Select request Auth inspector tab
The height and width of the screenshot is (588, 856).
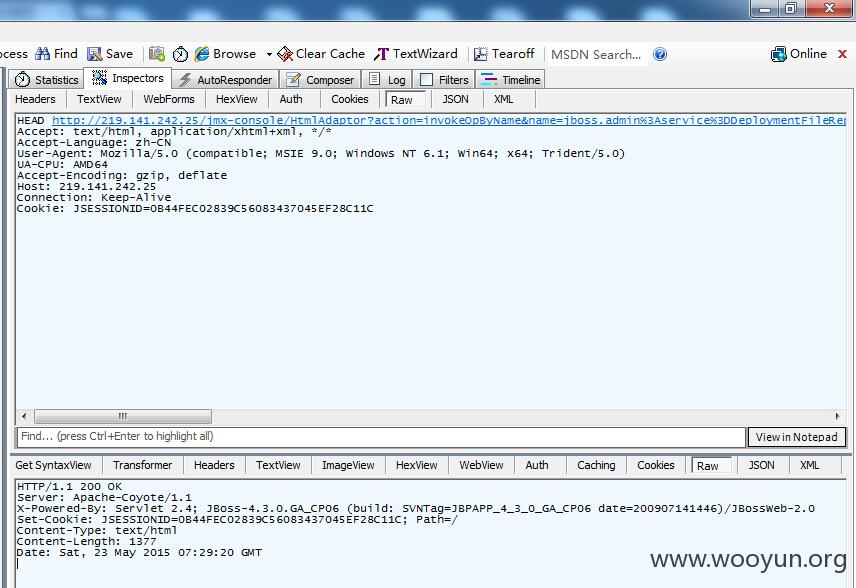point(291,99)
